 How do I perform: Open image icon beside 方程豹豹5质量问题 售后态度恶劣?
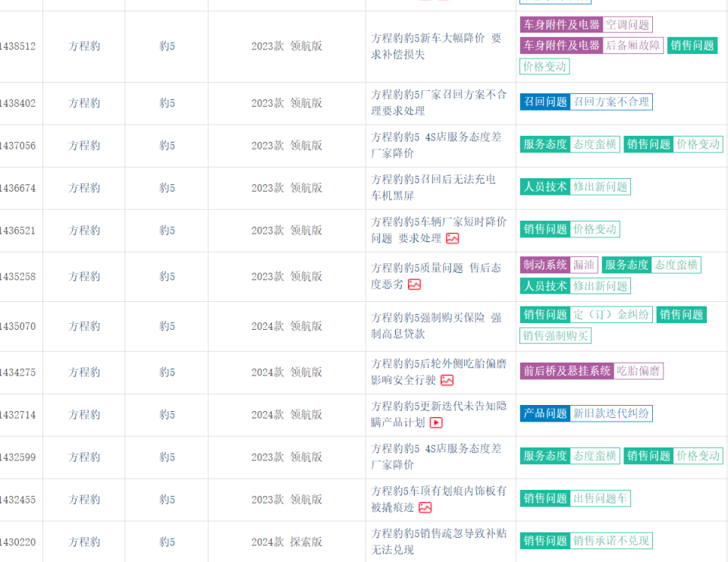click(414, 284)
